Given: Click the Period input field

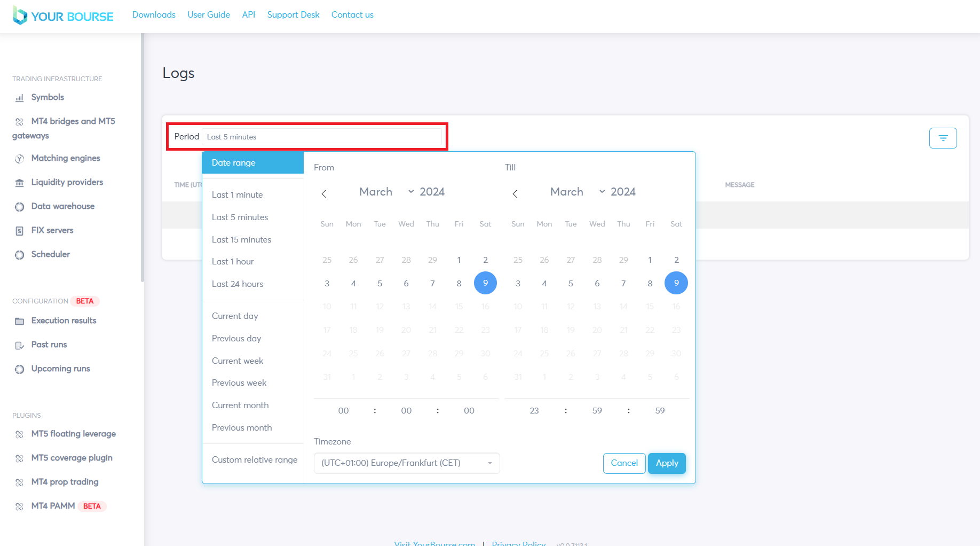Looking at the screenshot, I should tap(323, 137).
